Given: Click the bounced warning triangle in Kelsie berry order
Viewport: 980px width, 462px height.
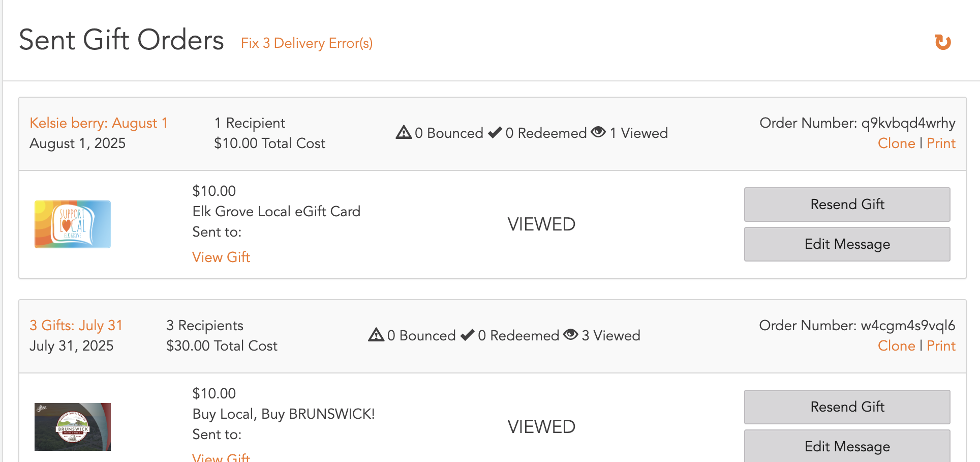Looking at the screenshot, I should (x=404, y=132).
